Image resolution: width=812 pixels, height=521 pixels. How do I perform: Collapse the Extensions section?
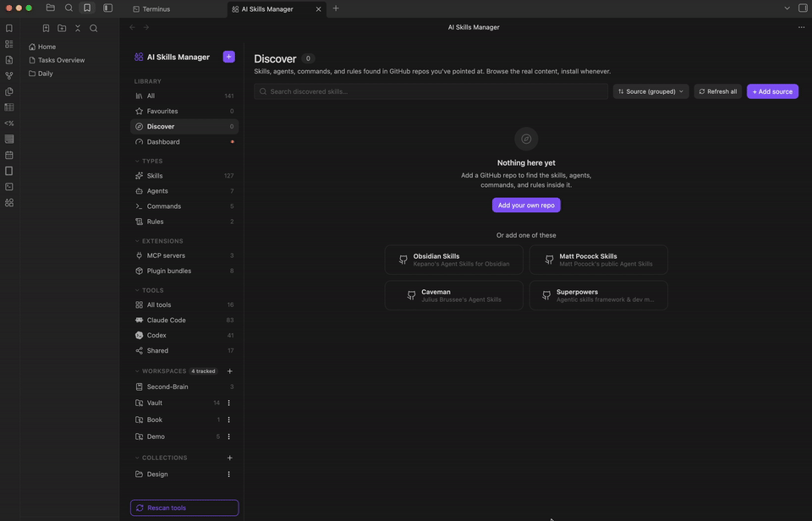[159, 241]
